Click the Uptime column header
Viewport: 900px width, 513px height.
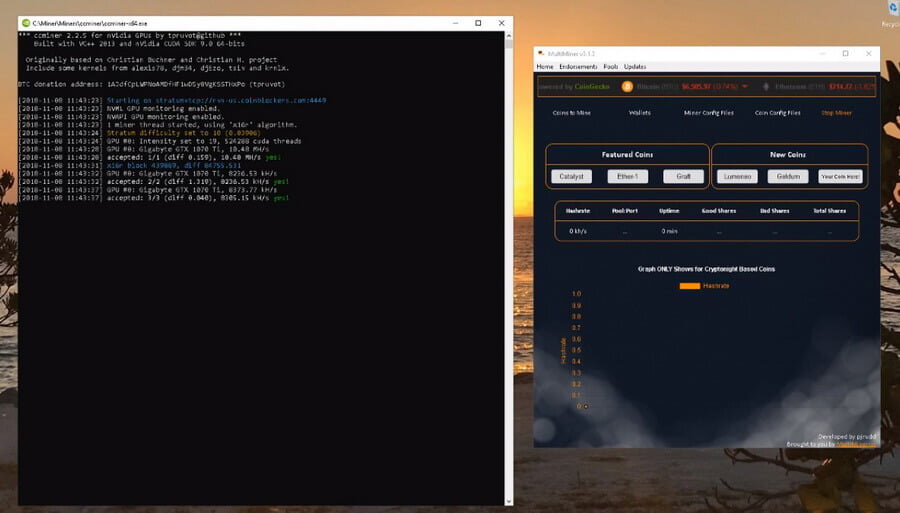(x=669, y=211)
